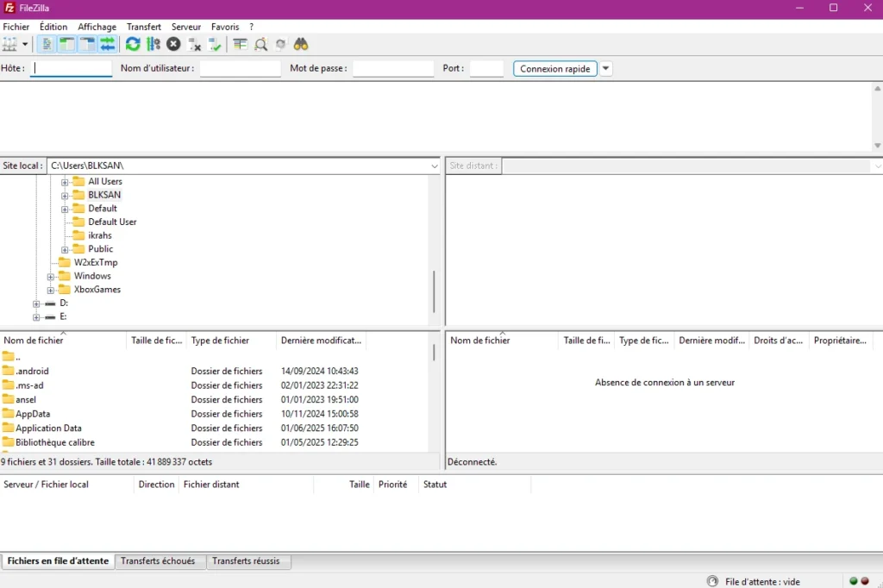Open the Fichier menu
The width and height of the screenshot is (883, 588).
(16, 27)
